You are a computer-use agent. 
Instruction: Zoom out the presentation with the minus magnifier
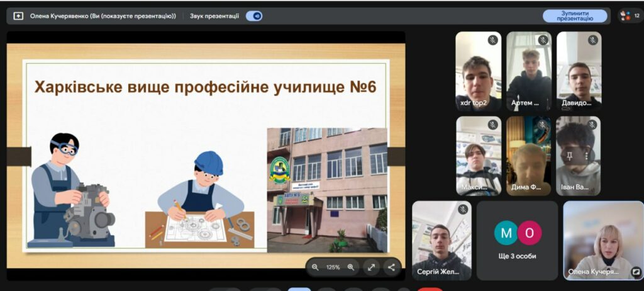coord(315,267)
